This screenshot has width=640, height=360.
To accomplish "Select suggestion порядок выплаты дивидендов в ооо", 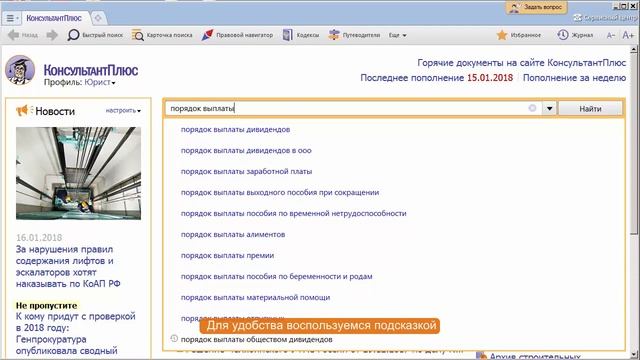I will (x=246, y=150).
